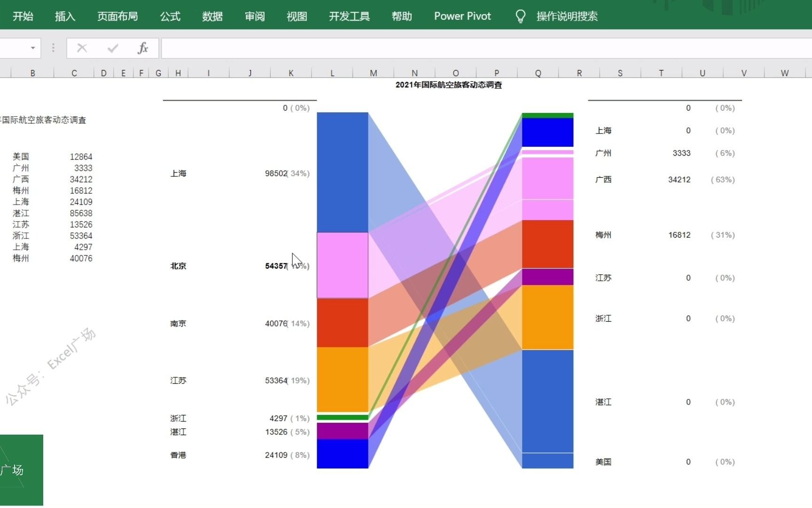
Task: Open the 开发工具 ribbon tab
Action: click(349, 16)
